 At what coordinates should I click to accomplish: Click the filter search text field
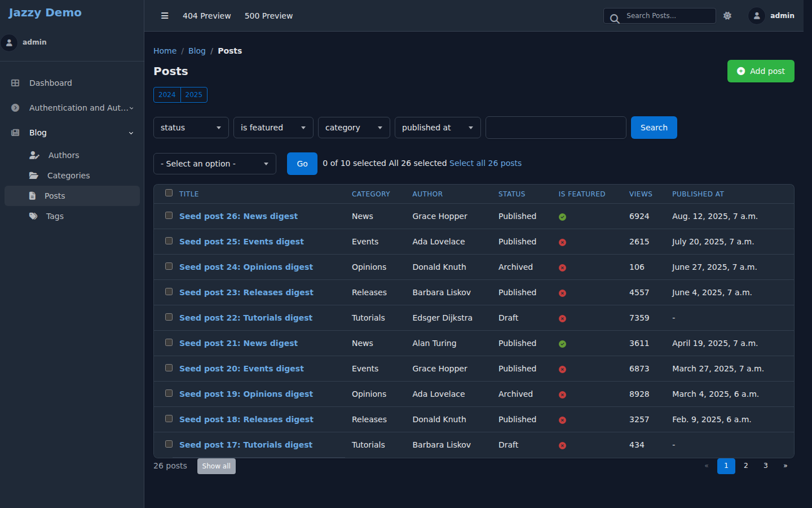[556, 128]
